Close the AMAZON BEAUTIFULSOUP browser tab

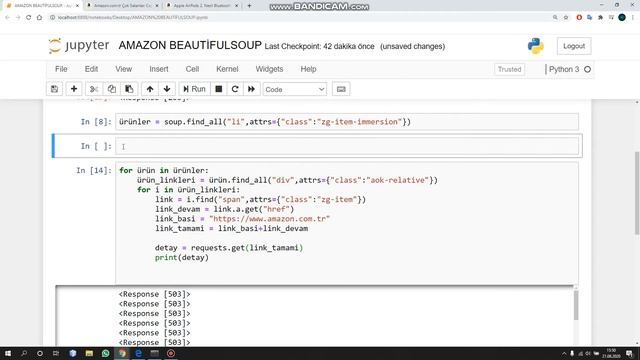coord(77,6)
